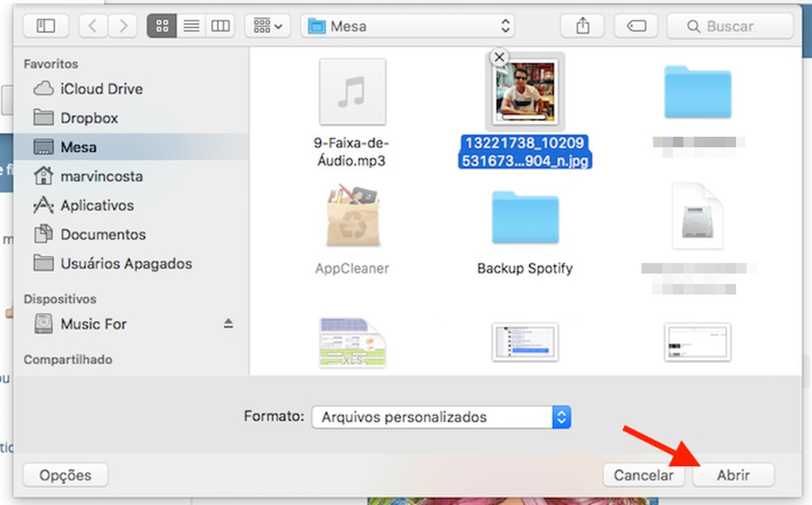Click the Cancelar button
Viewport: 812px width, 505px height.
[x=643, y=475]
